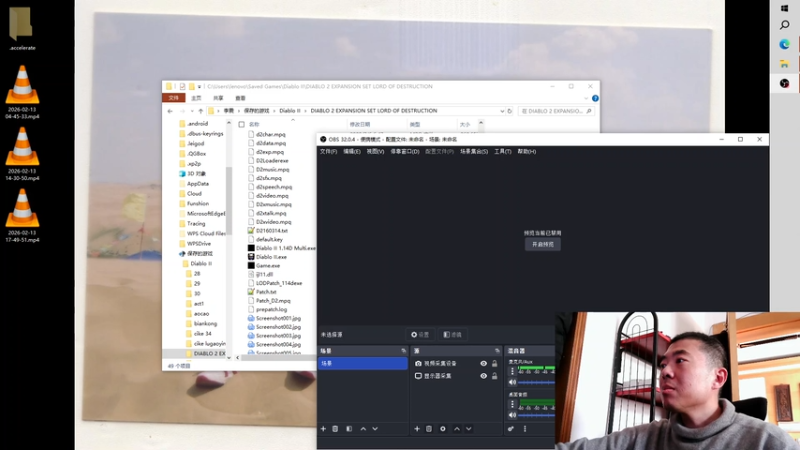
Task: Refresh the Explorer address bar location
Action: [x=509, y=111]
